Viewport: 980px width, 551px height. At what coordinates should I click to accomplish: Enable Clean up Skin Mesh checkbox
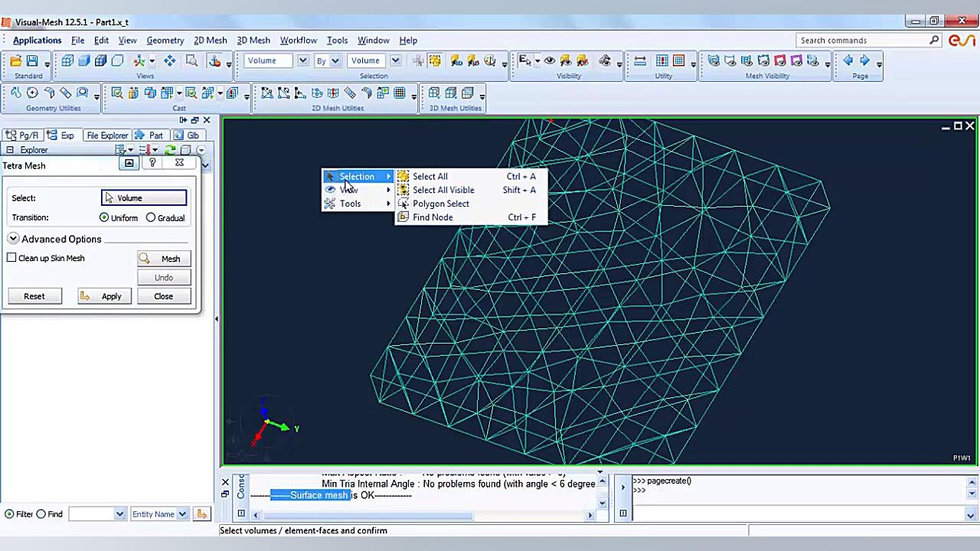11,258
